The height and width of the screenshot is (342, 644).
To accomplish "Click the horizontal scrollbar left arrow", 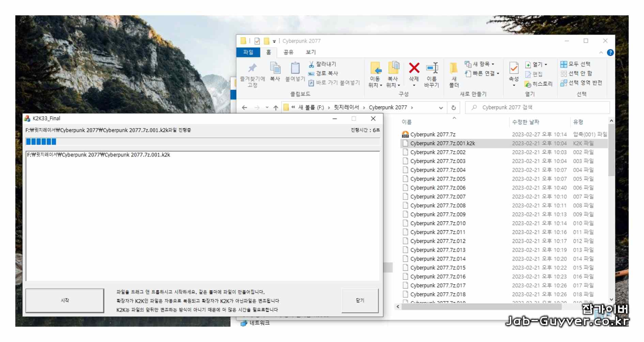I will tap(398, 307).
